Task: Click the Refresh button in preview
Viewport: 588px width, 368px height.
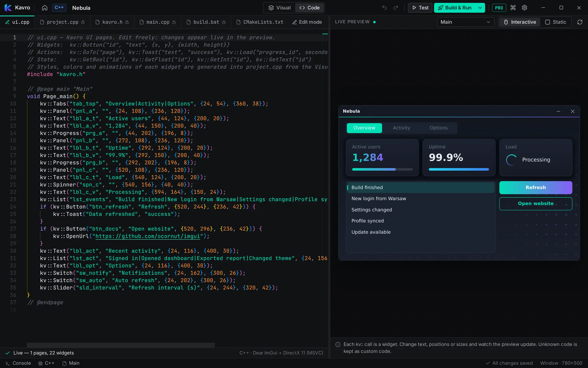Action: [x=536, y=187]
